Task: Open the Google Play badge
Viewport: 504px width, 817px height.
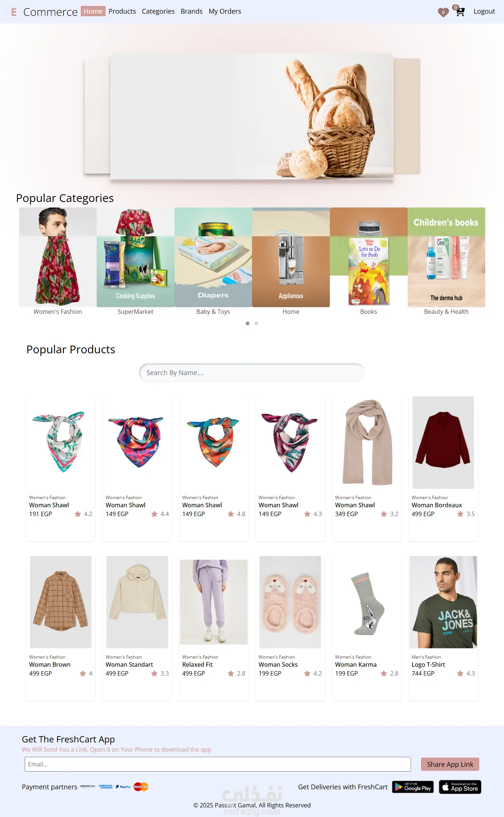Action: coord(413,787)
